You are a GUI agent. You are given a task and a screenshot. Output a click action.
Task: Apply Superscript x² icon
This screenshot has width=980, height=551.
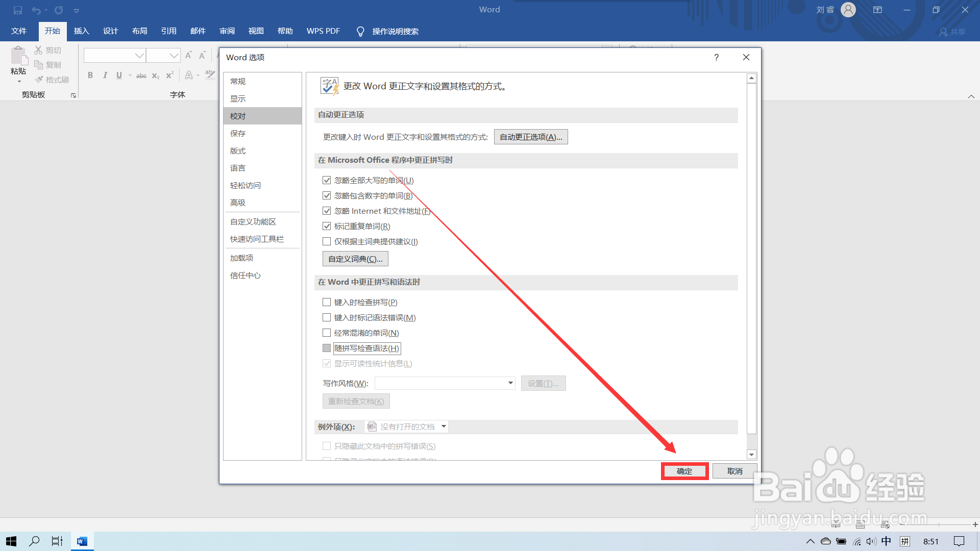170,76
